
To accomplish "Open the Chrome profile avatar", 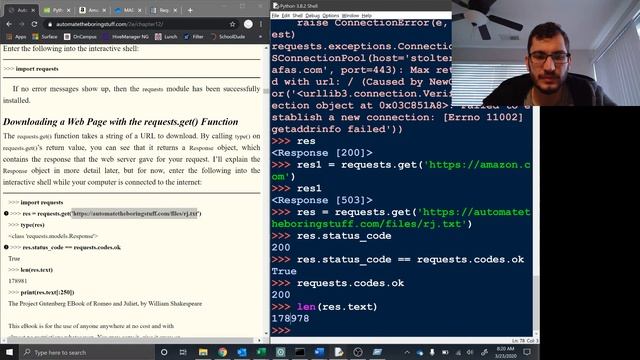I will pyautogui.click(x=248, y=24).
